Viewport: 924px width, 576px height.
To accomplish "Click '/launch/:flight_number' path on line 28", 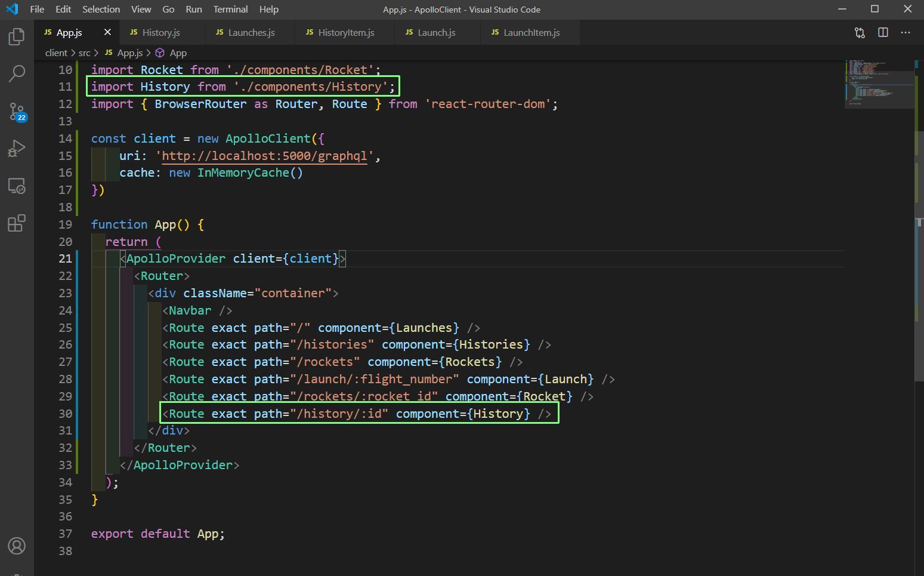I will coord(374,379).
